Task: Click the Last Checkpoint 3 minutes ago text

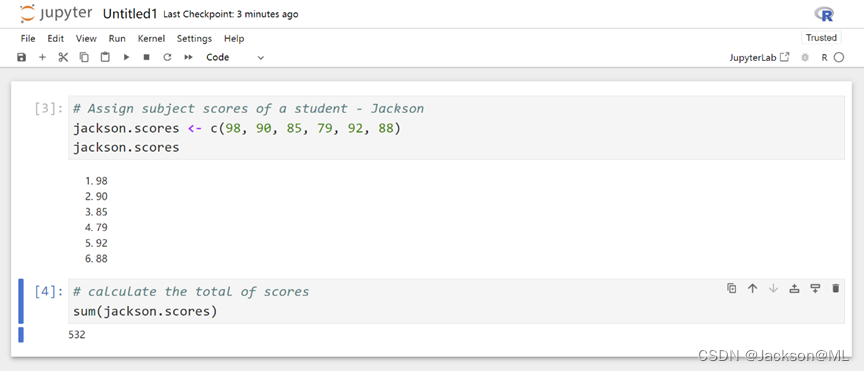Action: pos(231,15)
